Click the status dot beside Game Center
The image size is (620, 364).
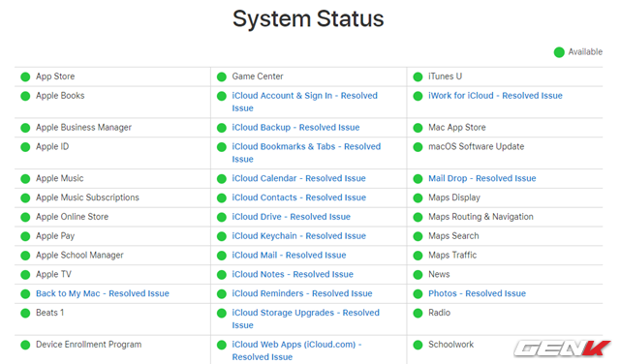pos(222,76)
